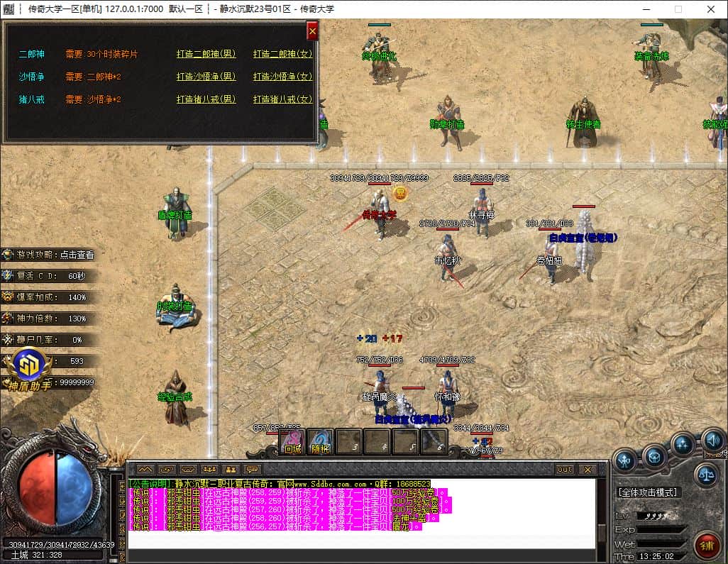This screenshot has height=564, width=728.
Task: Click 打造猪八戒(女) link
Action: point(282,99)
